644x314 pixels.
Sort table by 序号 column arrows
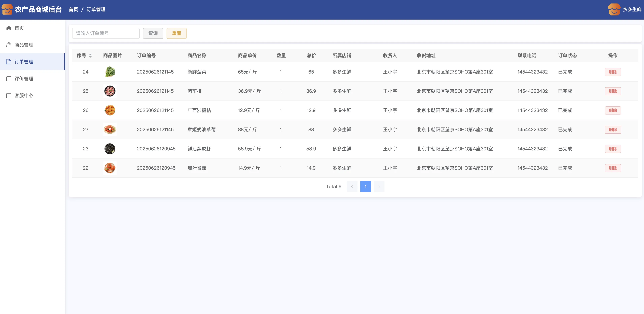coord(90,55)
